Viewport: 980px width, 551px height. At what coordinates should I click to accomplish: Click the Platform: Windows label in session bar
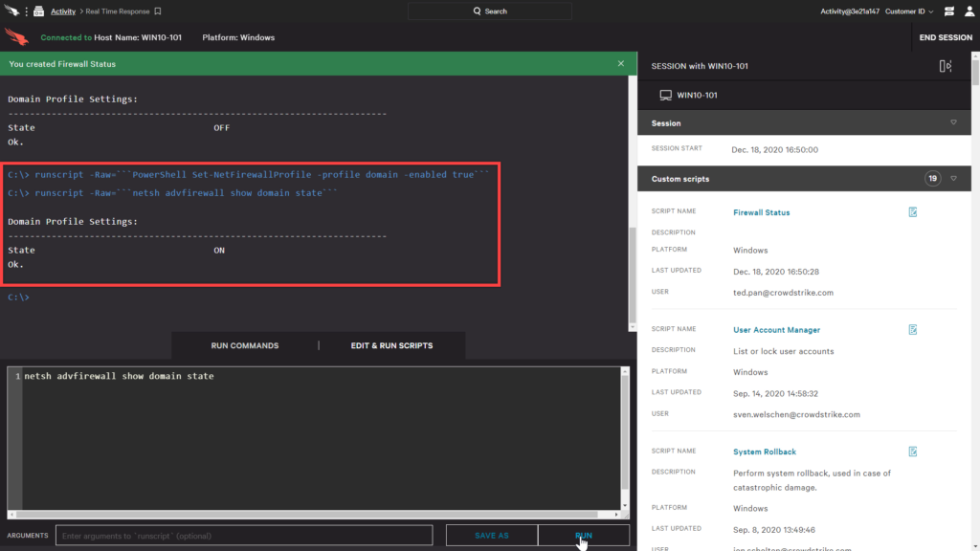238,37
